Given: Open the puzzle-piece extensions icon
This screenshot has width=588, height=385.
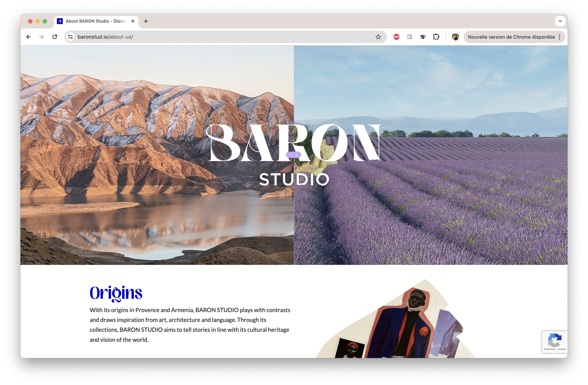Looking at the screenshot, I should coord(436,37).
